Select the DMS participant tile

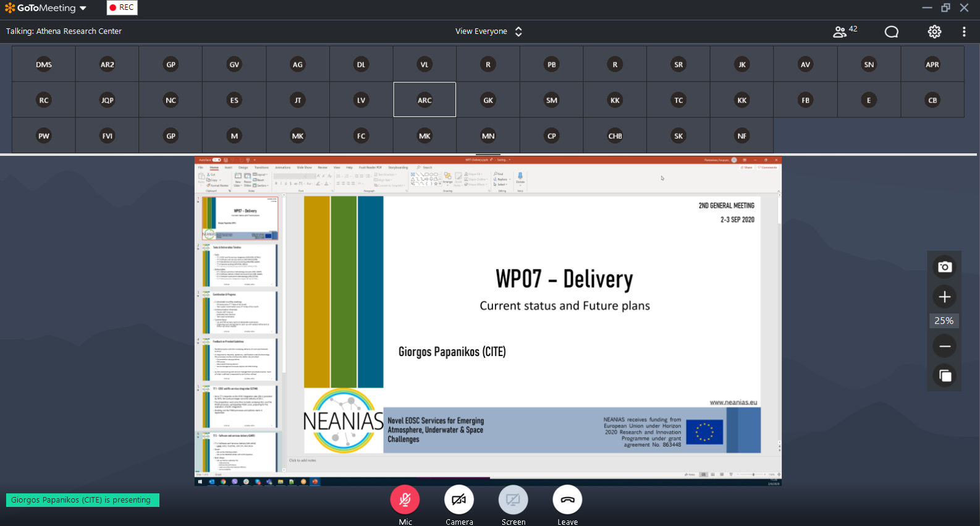click(x=44, y=64)
